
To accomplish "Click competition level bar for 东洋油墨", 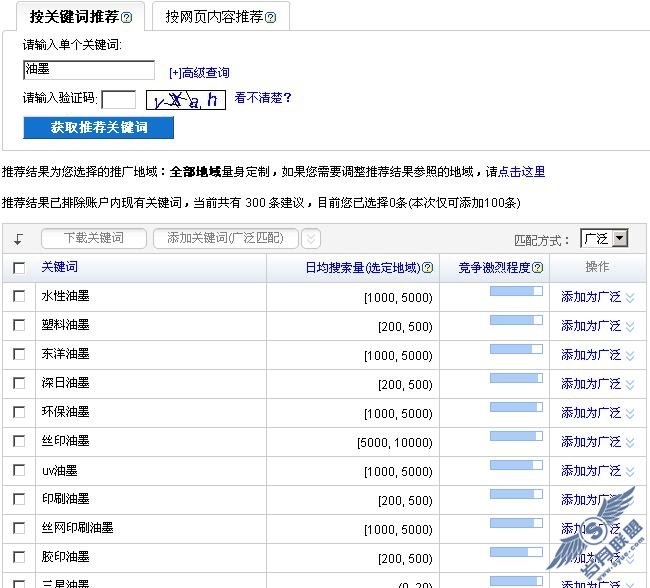I will pyautogui.click(x=516, y=349).
